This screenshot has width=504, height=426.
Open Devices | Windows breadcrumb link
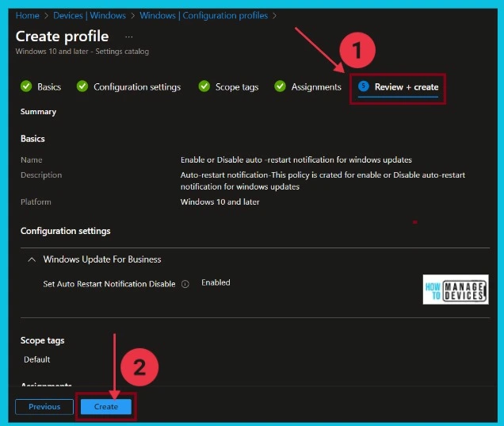(x=90, y=15)
